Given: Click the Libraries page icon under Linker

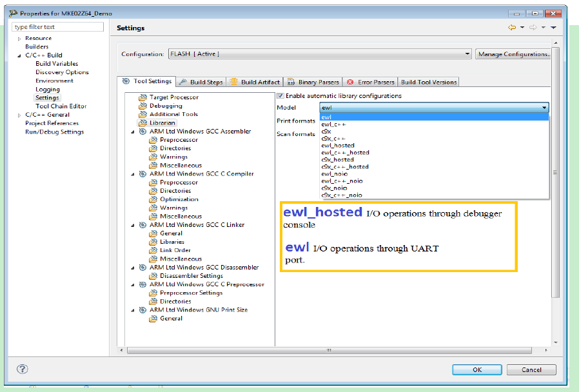Looking at the screenshot, I should (153, 242).
